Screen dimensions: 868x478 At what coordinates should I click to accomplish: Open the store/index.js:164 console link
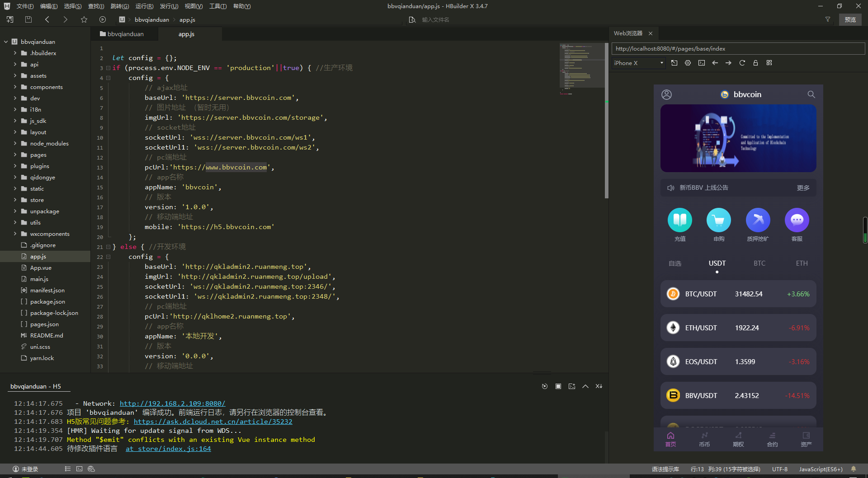click(168, 449)
